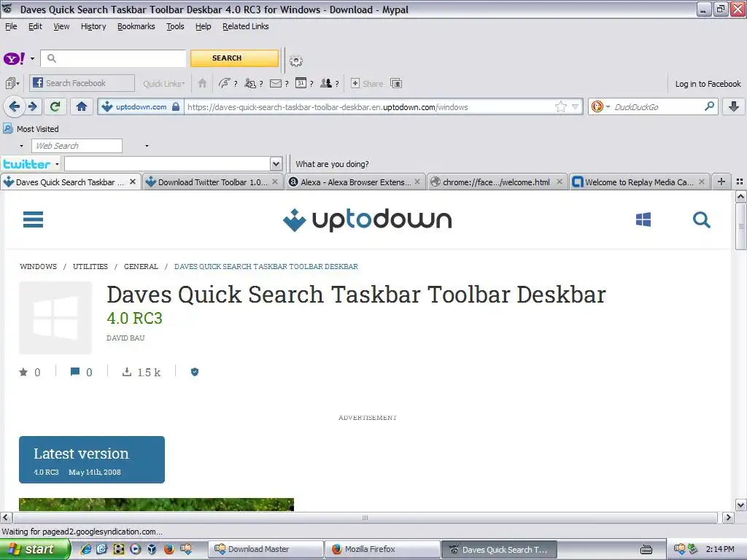Click the Windows Start button
The height and width of the screenshot is (560, 747).
(x=35, y=550)
